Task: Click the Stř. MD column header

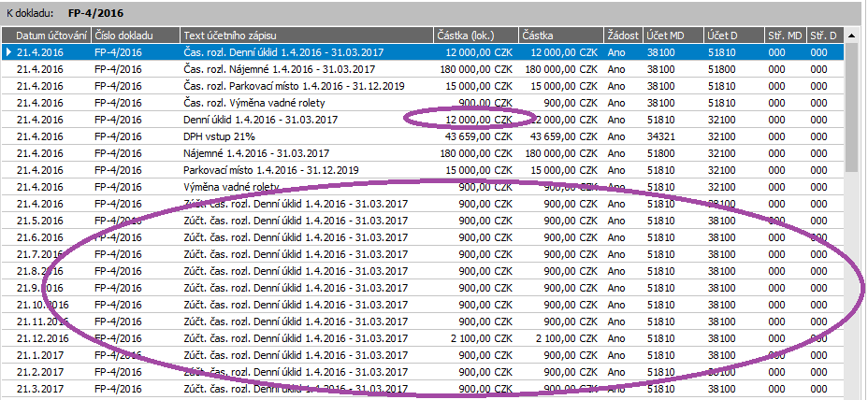Action: click(784, 36)
